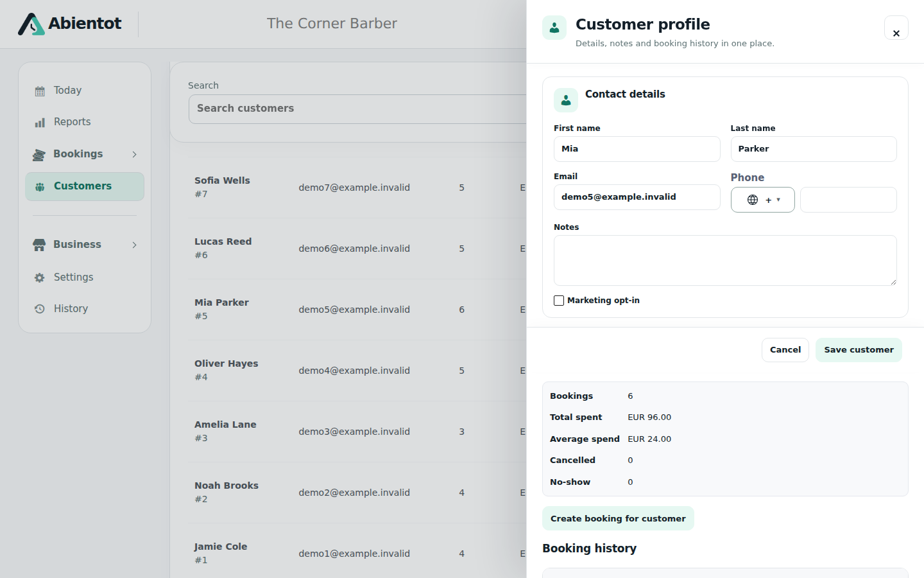Click the Booking history heading
Screen dimensions: 924x578
point(589,548)
